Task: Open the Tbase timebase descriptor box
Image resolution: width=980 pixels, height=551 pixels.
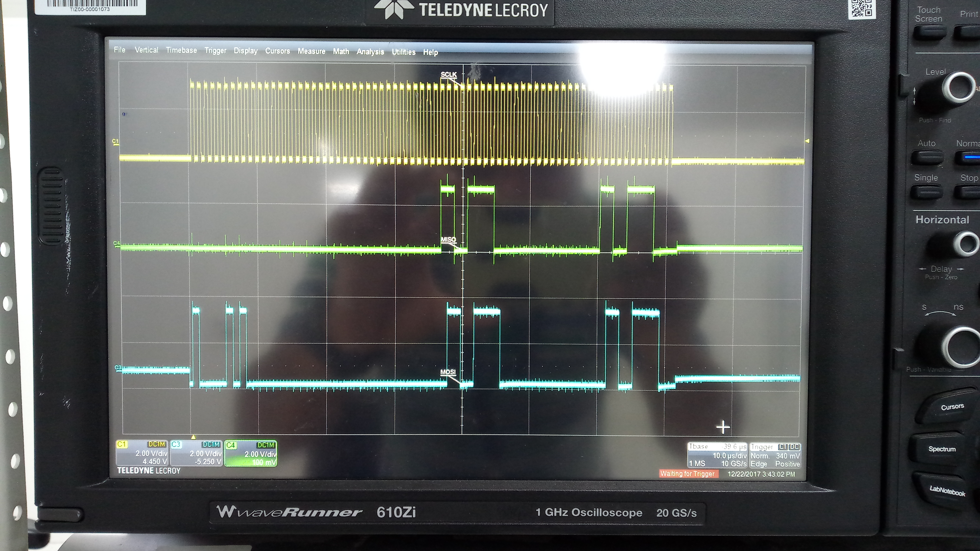Action: 717,456
